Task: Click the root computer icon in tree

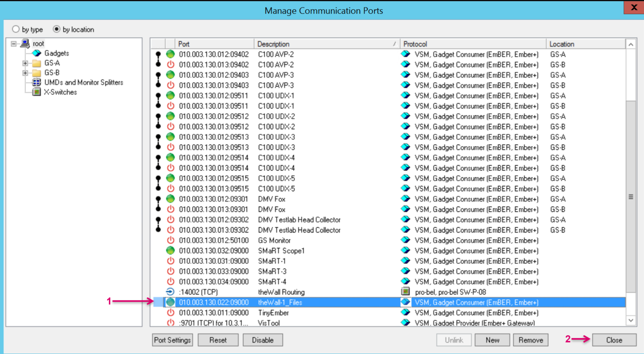Action: click(25, 43)
